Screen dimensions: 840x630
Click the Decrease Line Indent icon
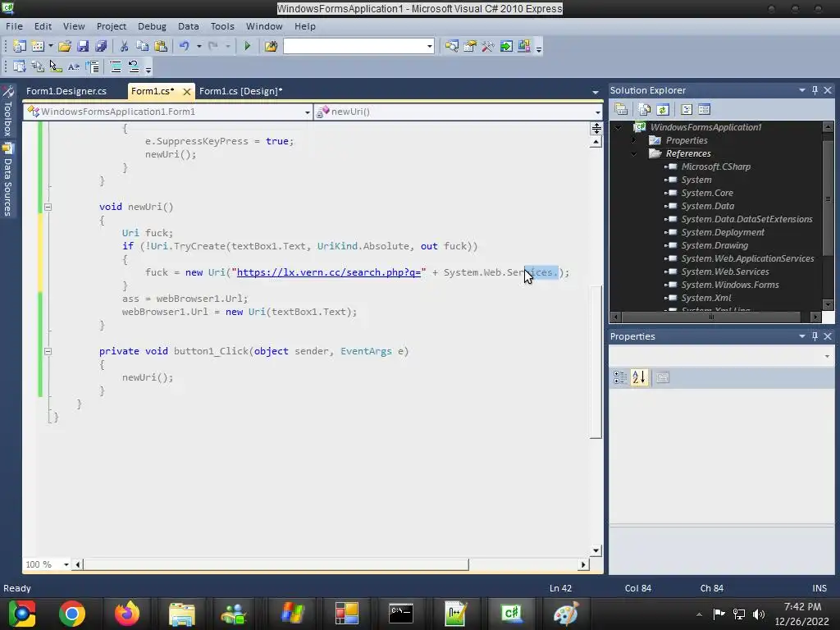coord(92,66)
